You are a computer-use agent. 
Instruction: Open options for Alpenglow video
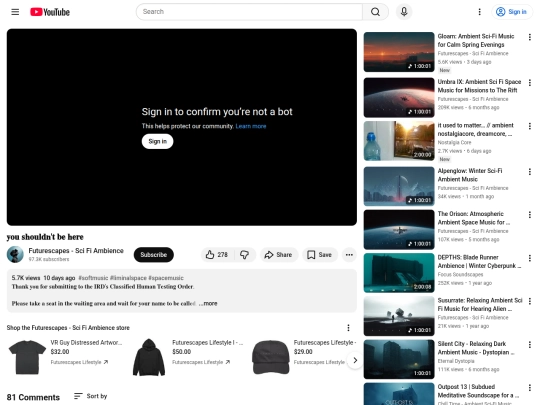(530, 172)
